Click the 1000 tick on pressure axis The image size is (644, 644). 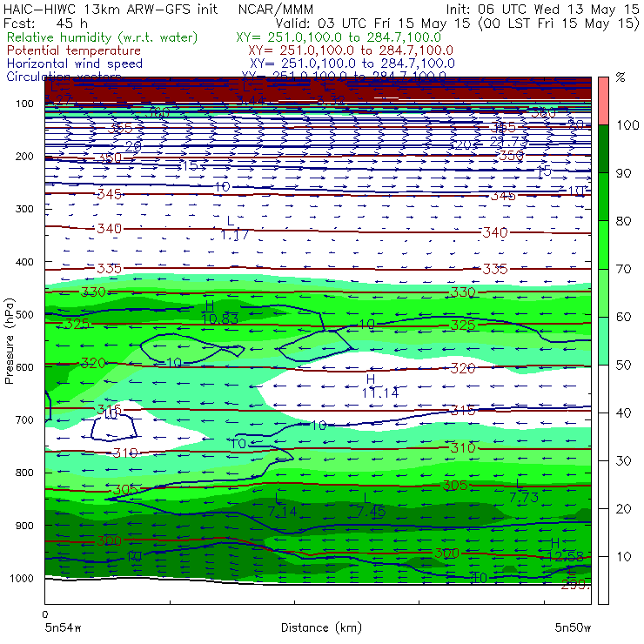click(x=22, y=578)
